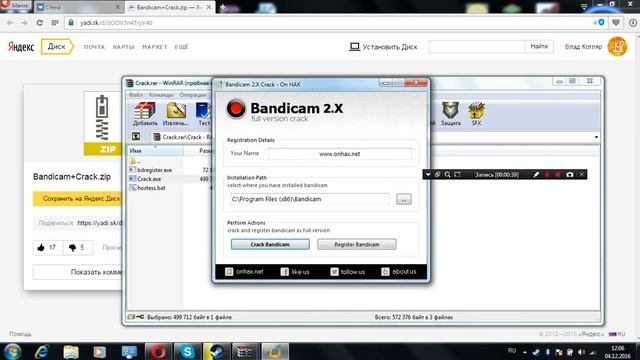Open the onhax.net footer link
The image size is (640, 360).
click(244, 271)
